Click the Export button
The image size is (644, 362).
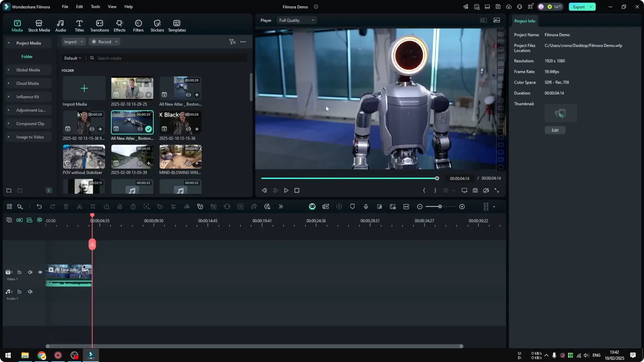click(x=579, y=7)
